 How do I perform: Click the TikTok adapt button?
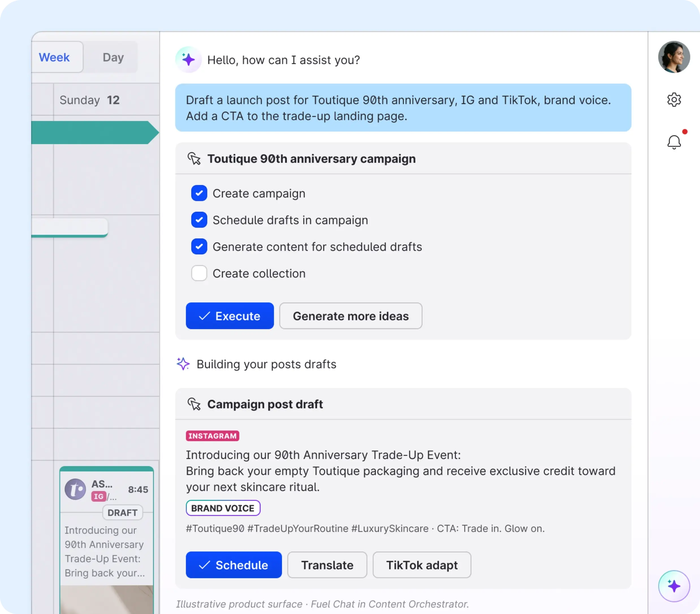[422, 565]
